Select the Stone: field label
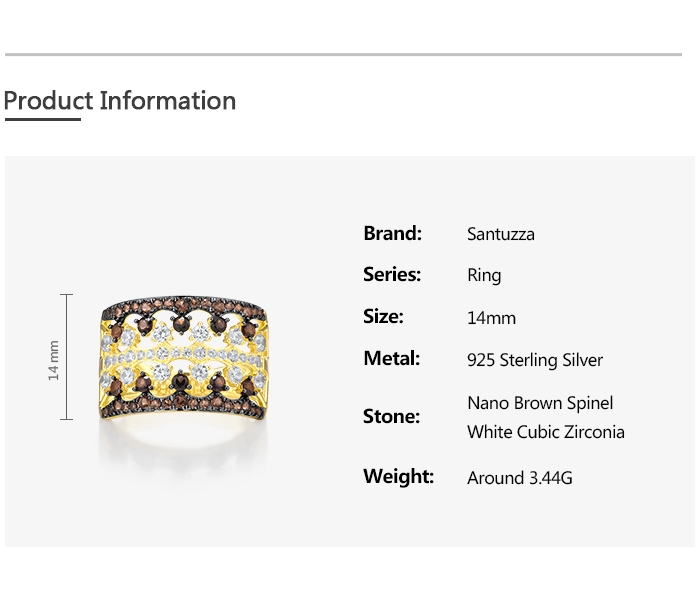 391,417
